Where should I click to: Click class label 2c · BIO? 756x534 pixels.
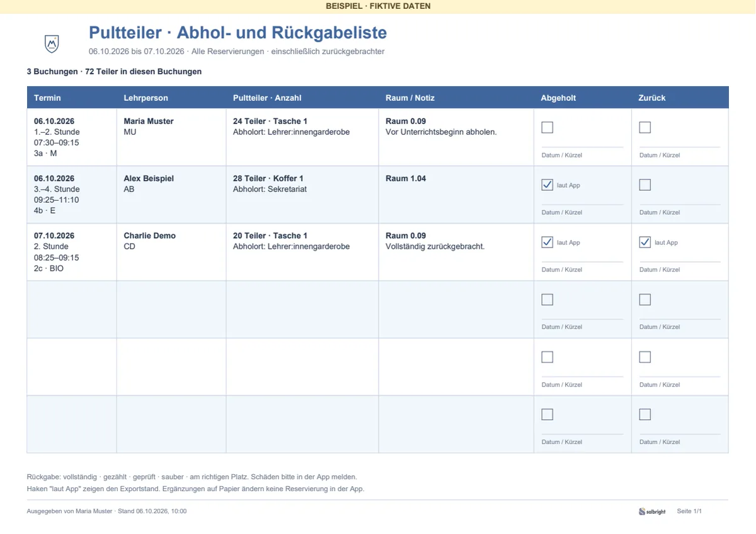pyautogui.click(x=49, y=269)
